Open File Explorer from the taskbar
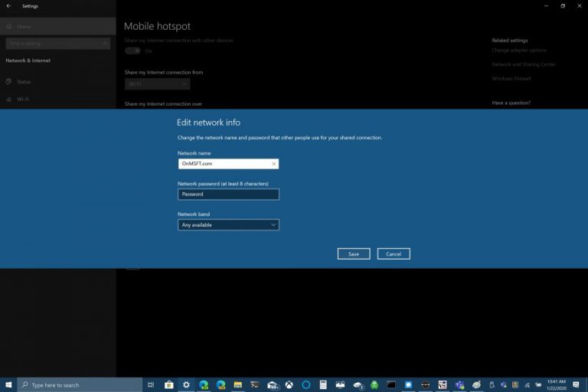Screen dimensions: 588x392 [x=238, y=384]
